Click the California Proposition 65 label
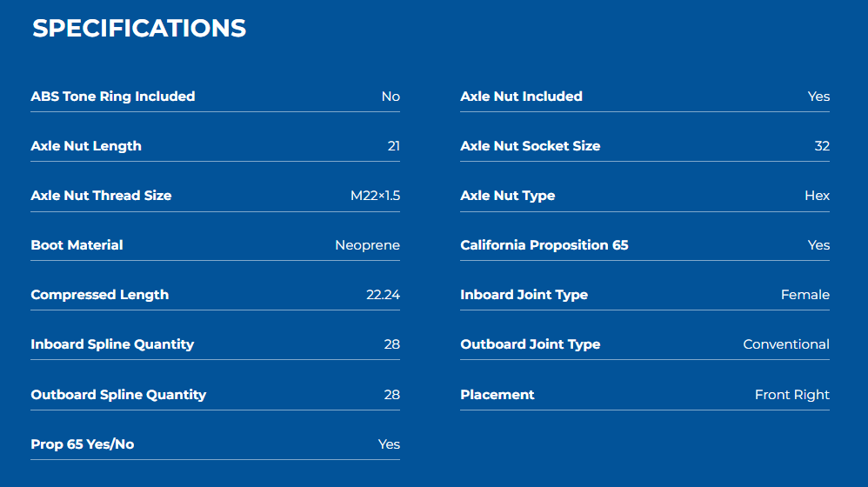 point(544,245)
